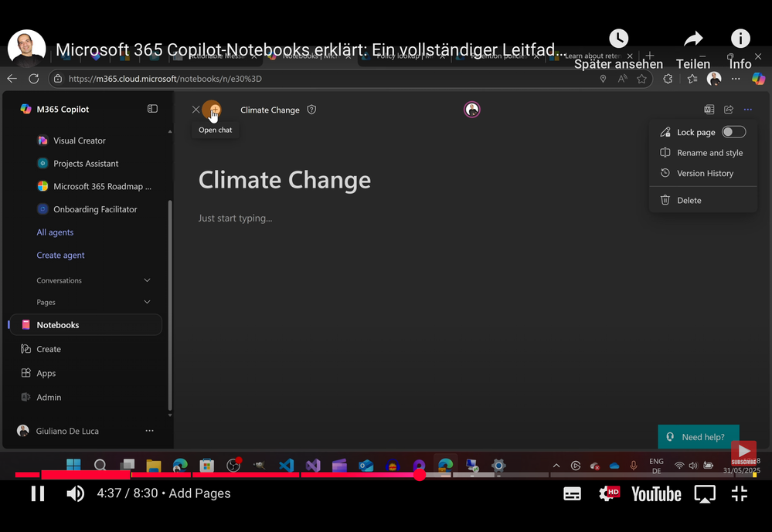Click the Climate Change page title heading
The width and height of the screenshot is (772, 532).
pyautogui.click(x=284, y=180)
